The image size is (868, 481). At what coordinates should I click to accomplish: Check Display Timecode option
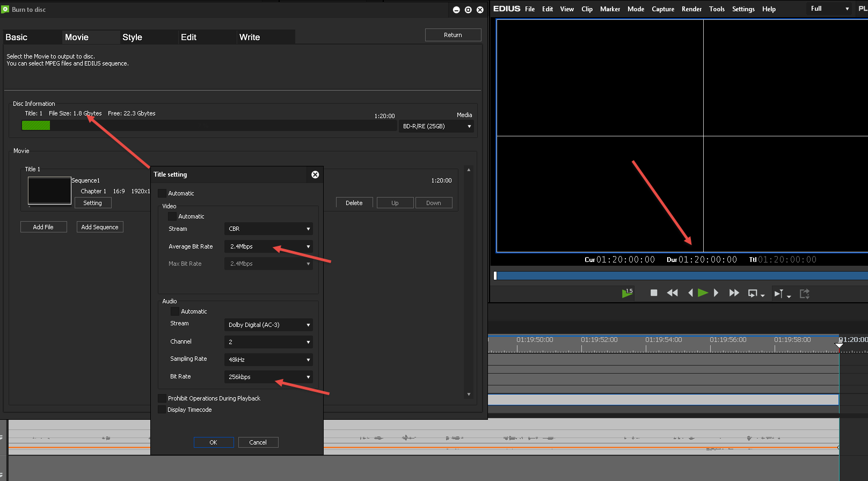tap(162, 410)
